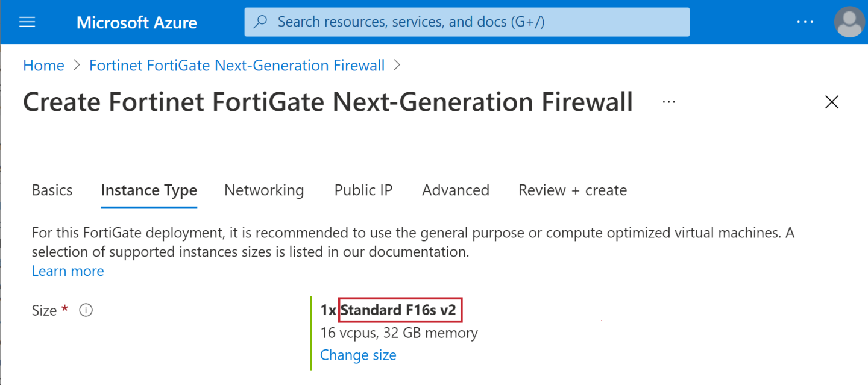This screenshot has height=385, width=868.
Task: Click the Learn more link
Action: coord(68,271)
